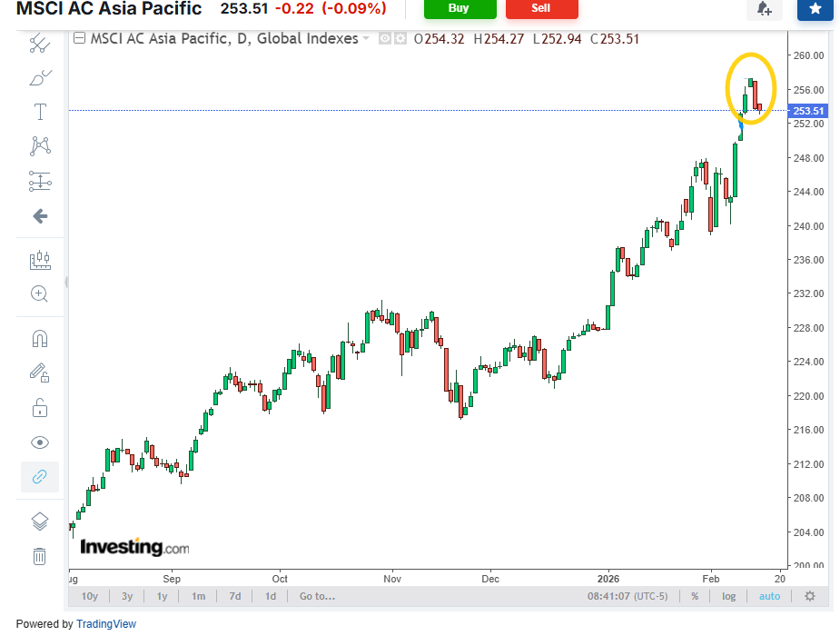This screenshot has height=636, width=840.
Task: Click the 240.00 price scale label
Action: pos(808,226)
